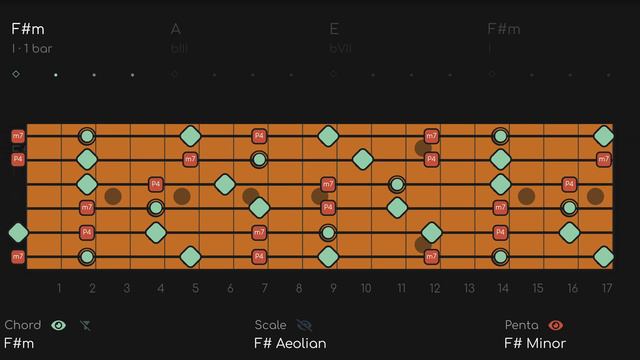The width and height of the screenshot is (640, 360).
Task: Click open-string P4 marker on second string
Action: click(x=18, y=159)
